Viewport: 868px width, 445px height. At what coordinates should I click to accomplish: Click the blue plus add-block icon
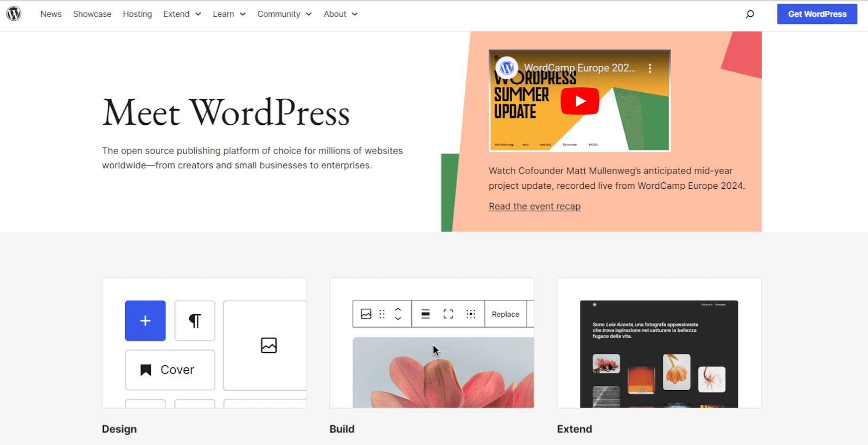pyautogui.click(x=145, y=321)
